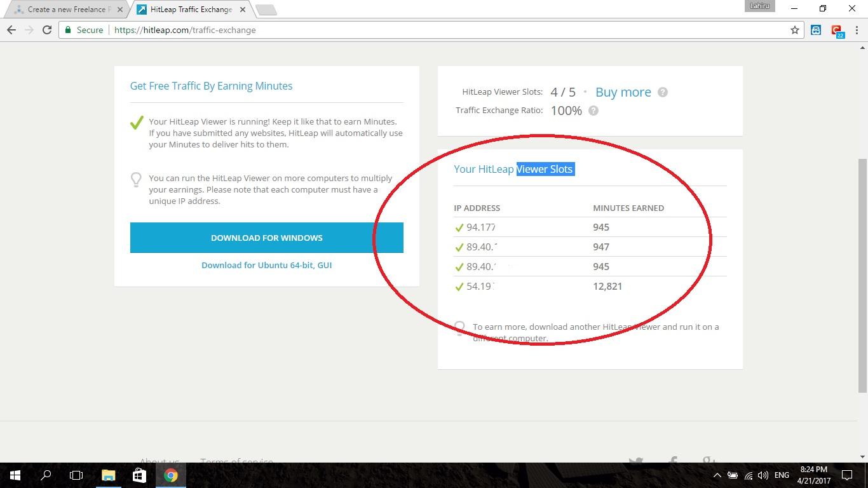Show hidden system tray icons
Screen dimensions: 868x488
coord(717,475)
